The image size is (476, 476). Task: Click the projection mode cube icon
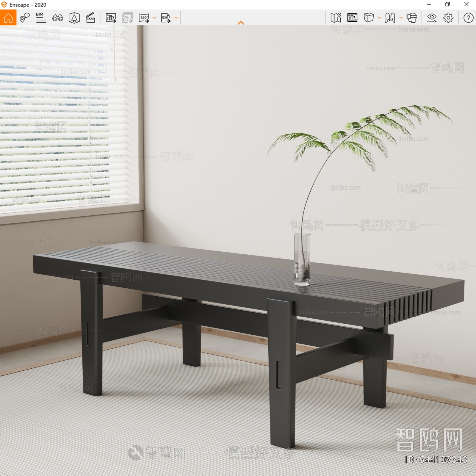pyautogui.click(x=369, y=18)
